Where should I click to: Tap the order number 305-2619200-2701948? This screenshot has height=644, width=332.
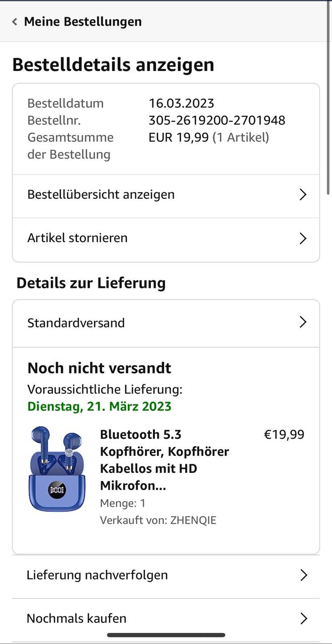tap(217, 120)
